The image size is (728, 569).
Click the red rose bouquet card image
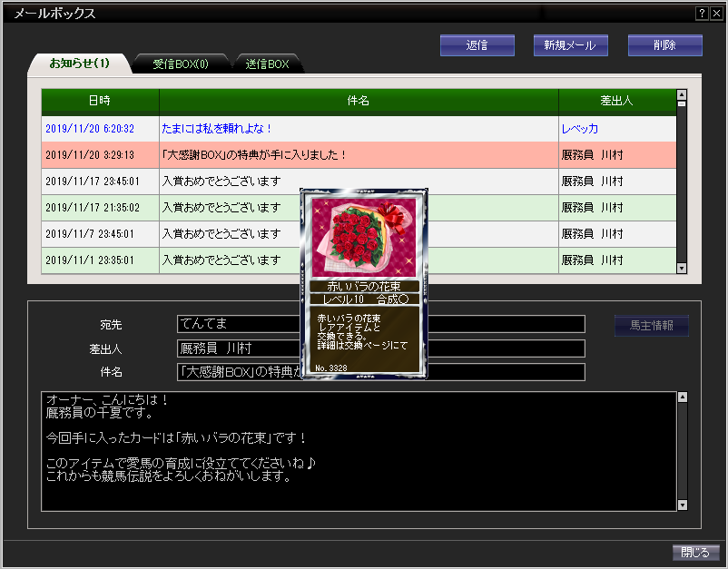tap(364, 238)
